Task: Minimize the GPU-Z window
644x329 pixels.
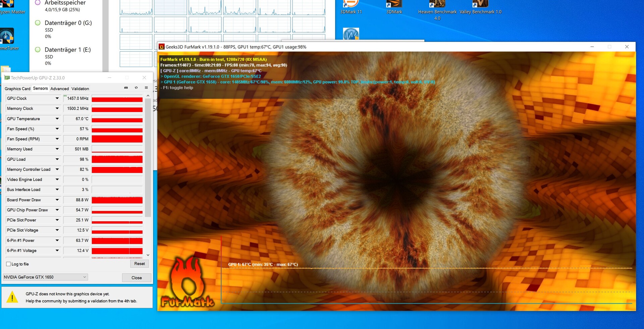Action: (x=109, y=77)
